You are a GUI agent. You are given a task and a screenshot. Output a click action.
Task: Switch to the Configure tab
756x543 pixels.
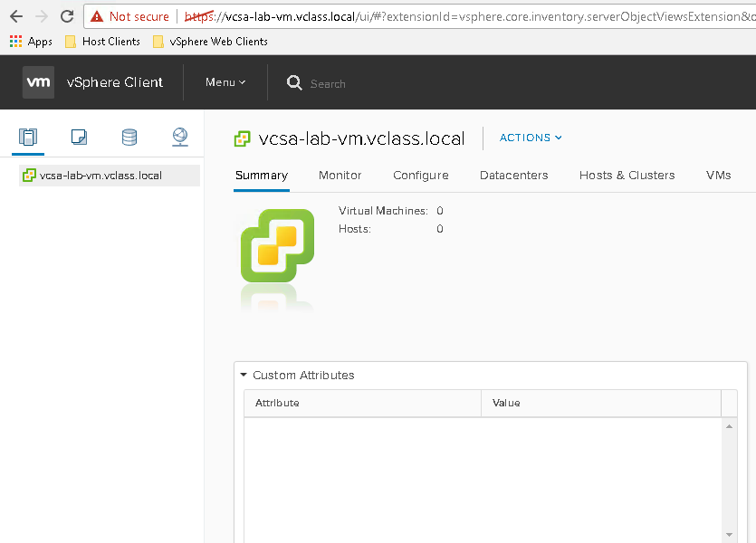[420, 176]
